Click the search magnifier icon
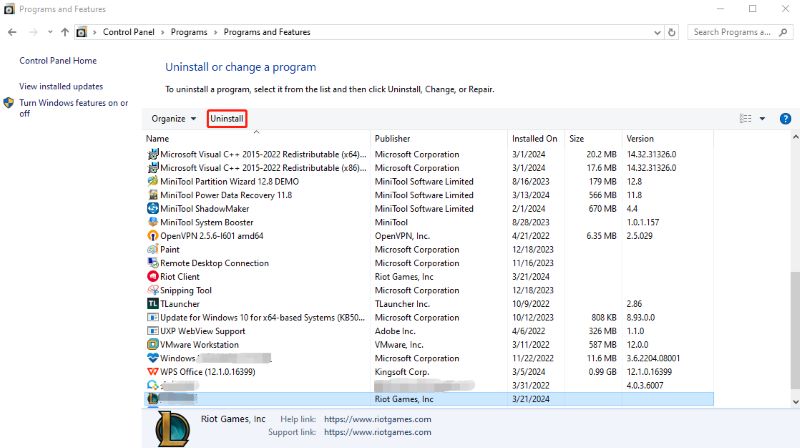Screen dimensions: 800x448 pyautogui.click(x=783, y=32)
